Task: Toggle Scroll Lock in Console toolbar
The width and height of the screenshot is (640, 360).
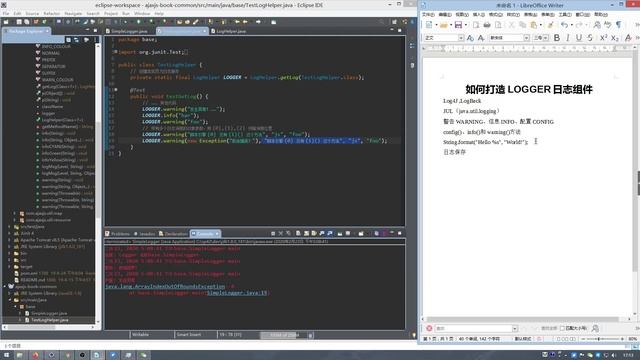Action: point(306,233)
